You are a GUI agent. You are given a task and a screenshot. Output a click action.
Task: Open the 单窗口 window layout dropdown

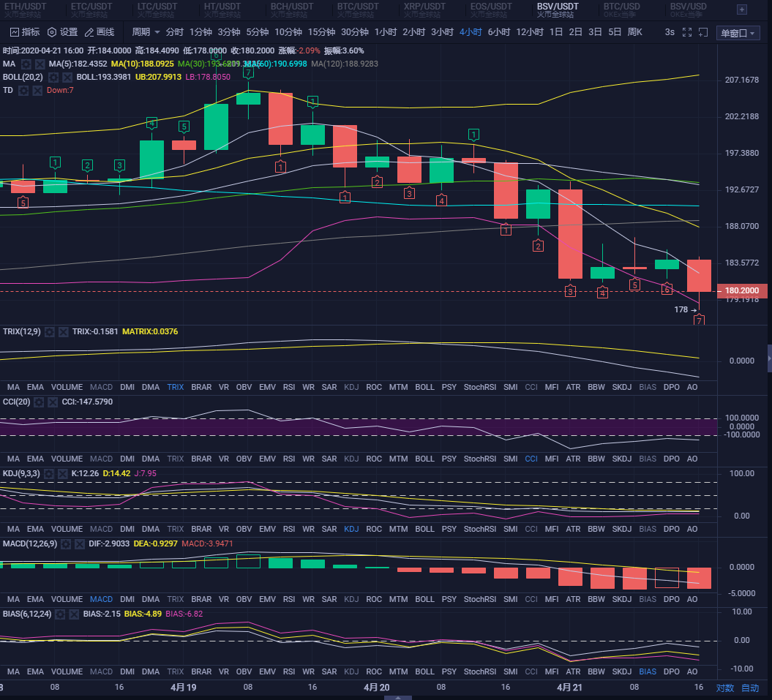pyautogui.click(x=738, y=33)
